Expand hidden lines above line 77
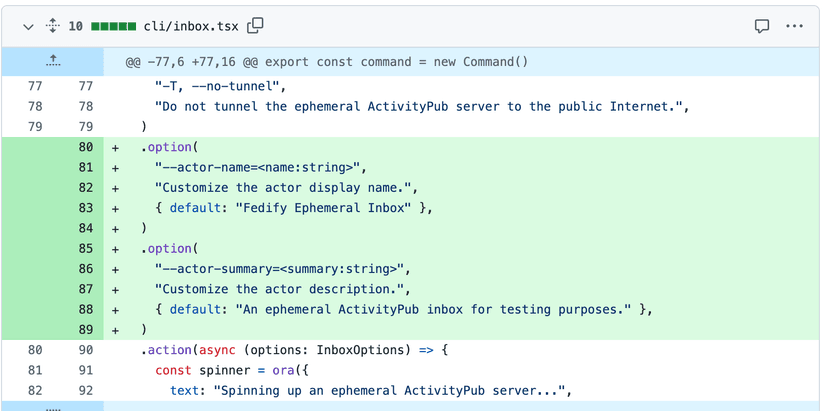Image resolution: width=828 pixels, height=411 pixels. [52, 62]
